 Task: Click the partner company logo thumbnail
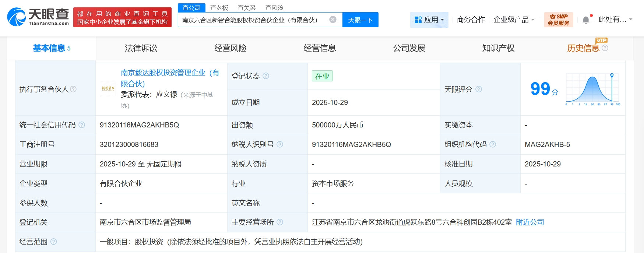pyautogui.click(x=108, y=89)
